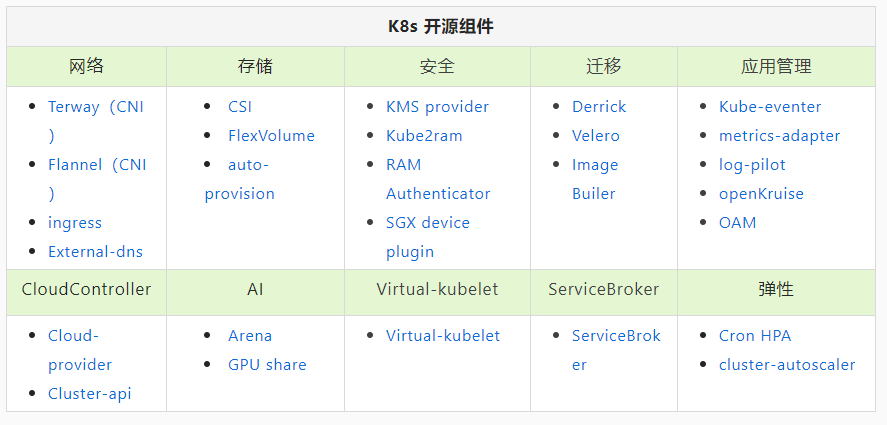Open the Velero link
Viewport: 887px width, 425px height.
point(596,136)
